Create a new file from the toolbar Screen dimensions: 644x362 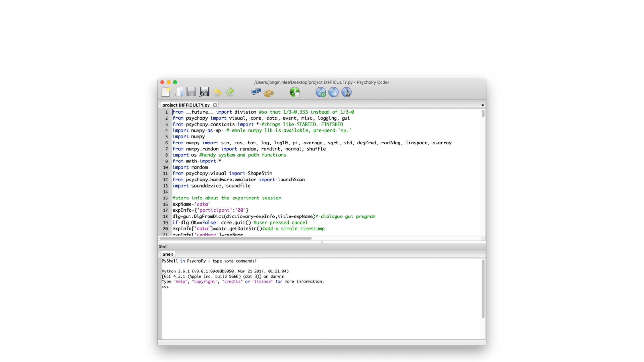pos(165,92)
